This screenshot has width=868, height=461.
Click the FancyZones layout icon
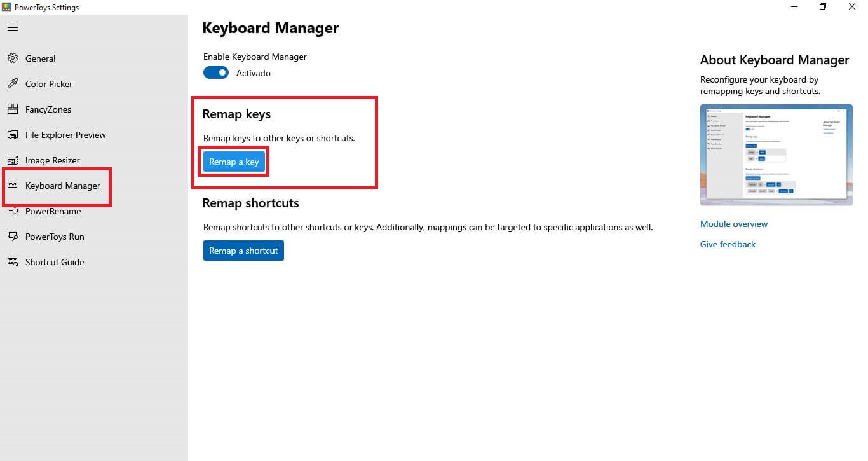(x=13, y=109)
